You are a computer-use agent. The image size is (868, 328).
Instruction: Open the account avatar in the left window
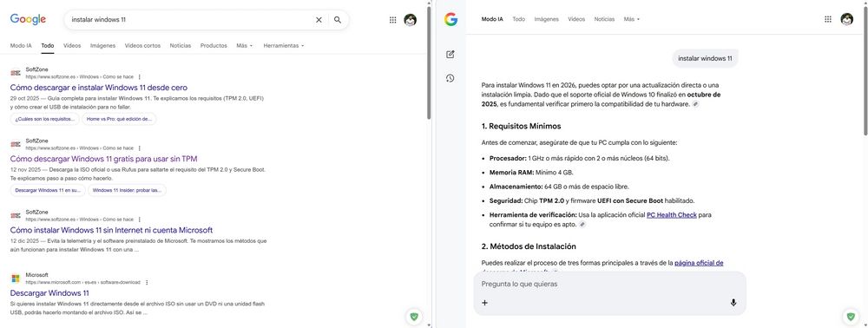coord(411,20)
